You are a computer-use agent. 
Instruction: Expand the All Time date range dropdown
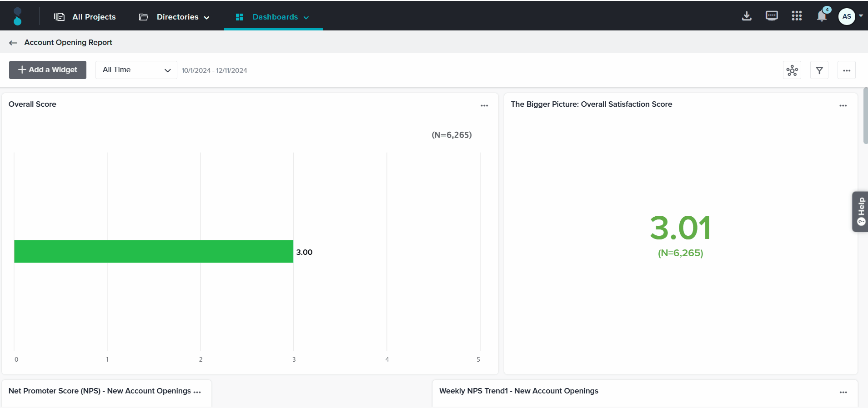pyautogui.click(x=136, y=70)
